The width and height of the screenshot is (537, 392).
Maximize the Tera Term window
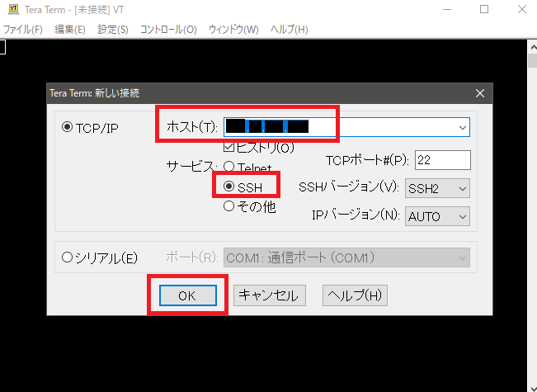point(484,10)
